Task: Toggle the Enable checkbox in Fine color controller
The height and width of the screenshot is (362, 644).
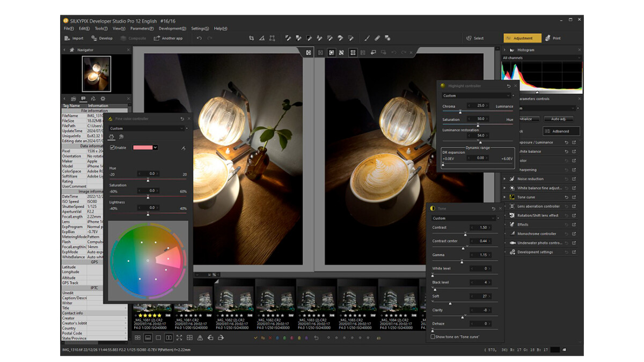Action: [112, 147]
